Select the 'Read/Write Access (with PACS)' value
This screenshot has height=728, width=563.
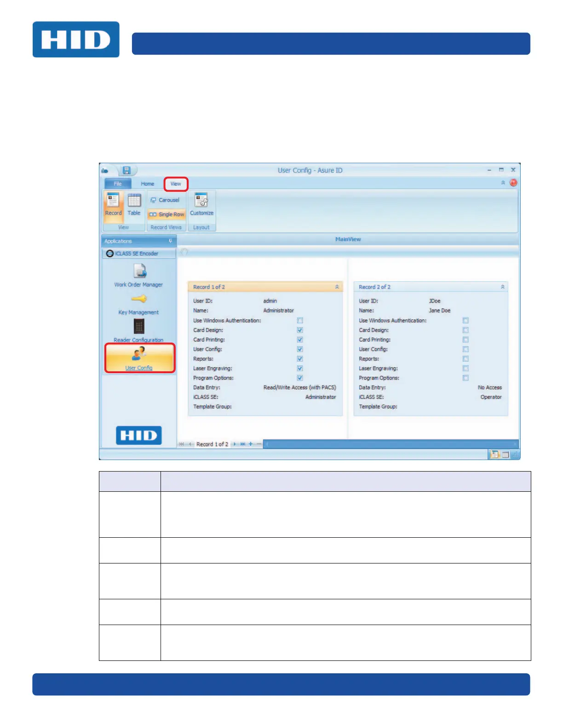299,388
